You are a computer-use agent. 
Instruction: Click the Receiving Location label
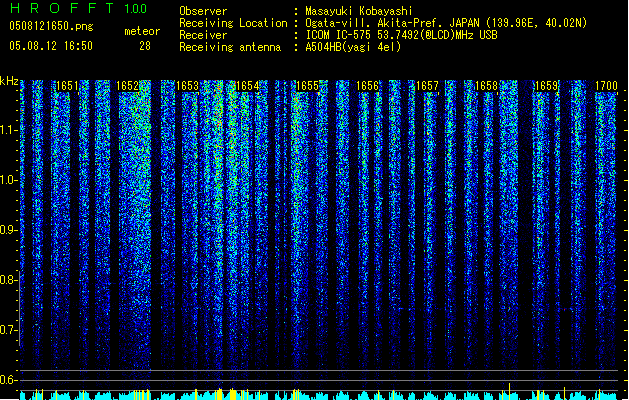click(233, 23)
